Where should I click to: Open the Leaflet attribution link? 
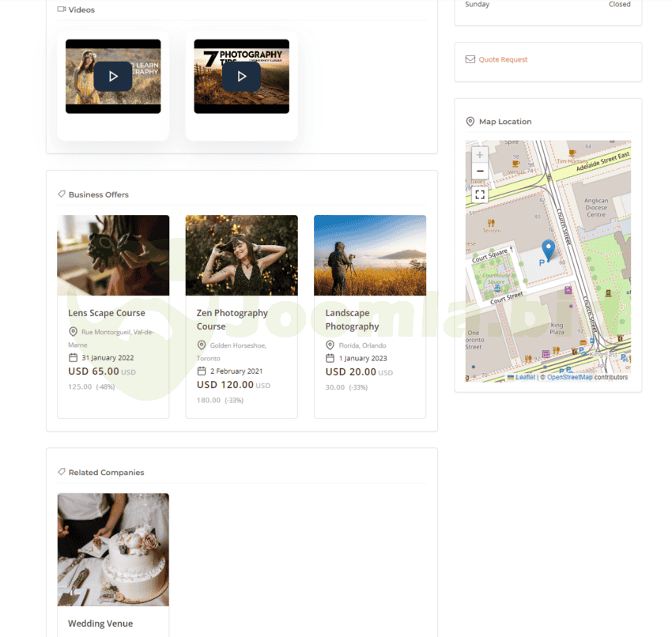[525, 378]
